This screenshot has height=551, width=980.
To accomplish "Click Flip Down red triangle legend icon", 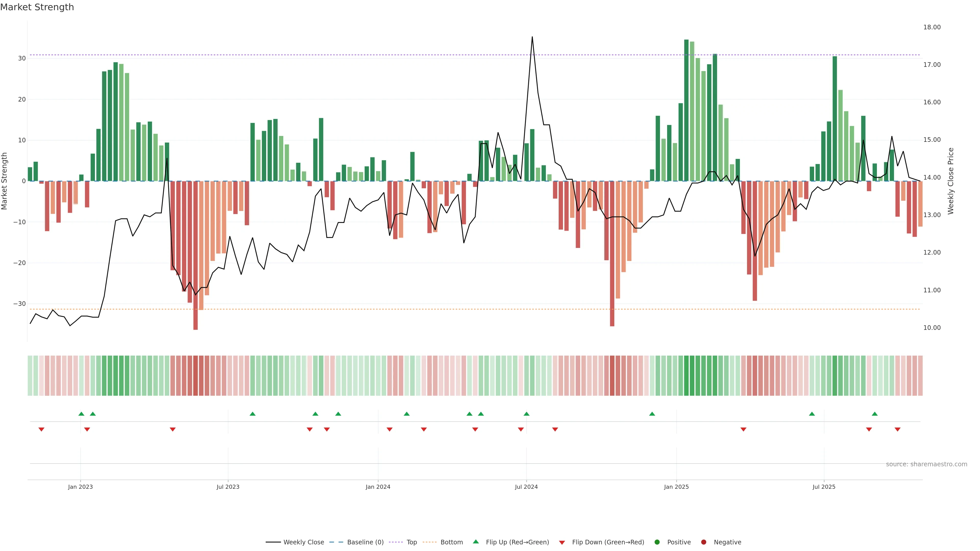I will click(562, 543).
